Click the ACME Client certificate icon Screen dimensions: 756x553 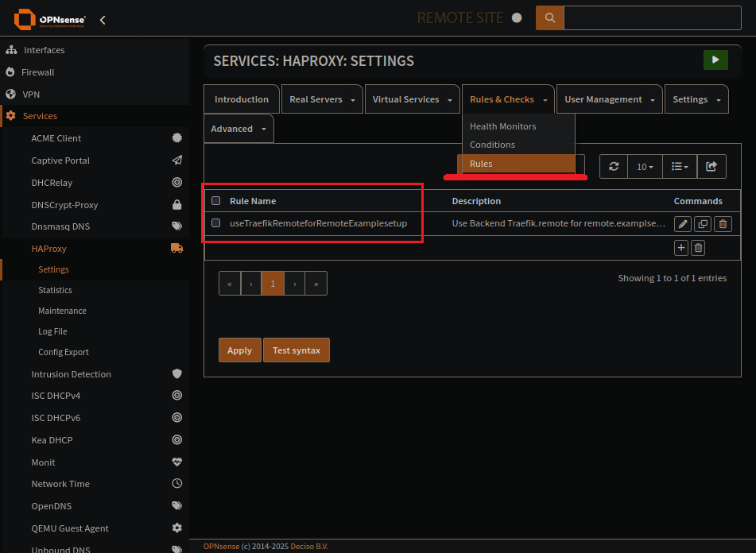pyautogui.click(x=177, y=138)
